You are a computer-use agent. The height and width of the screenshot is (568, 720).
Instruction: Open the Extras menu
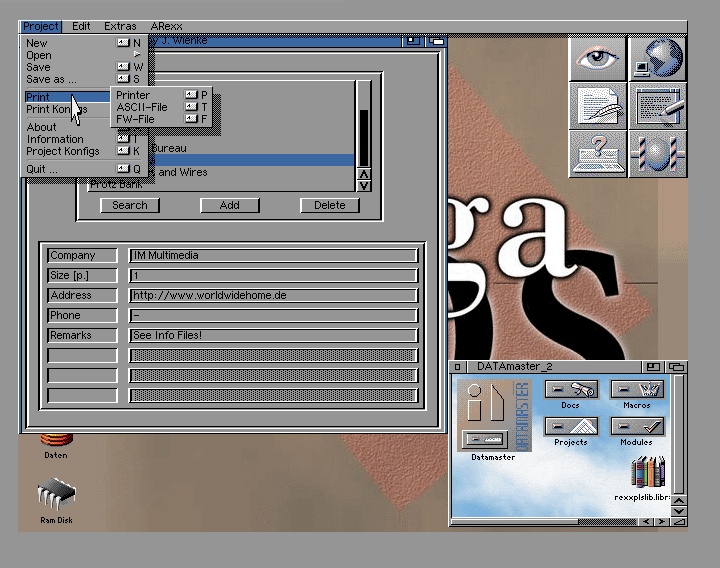click(119, 26)
